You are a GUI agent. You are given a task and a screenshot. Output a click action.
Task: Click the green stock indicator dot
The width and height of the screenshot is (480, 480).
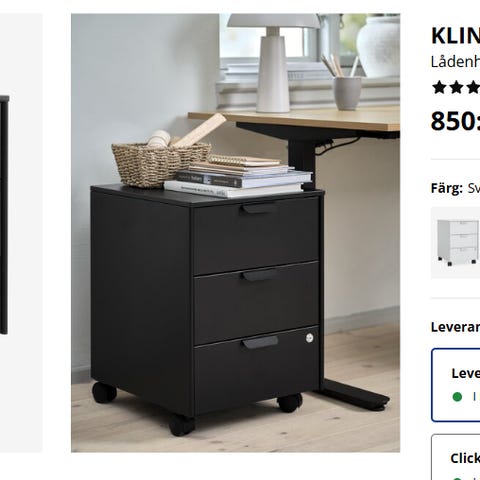pyautogui.click(x=457, y=397)
